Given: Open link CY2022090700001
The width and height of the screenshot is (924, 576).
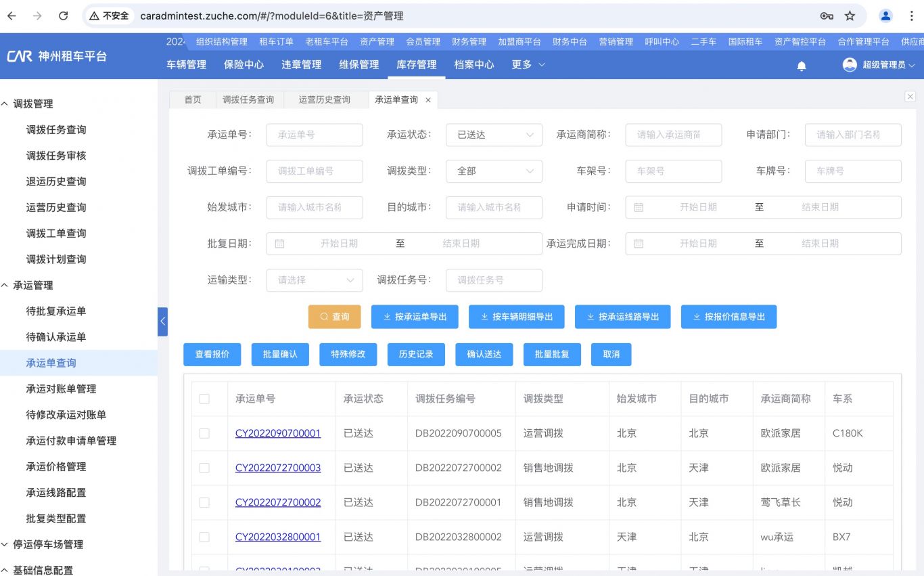Looking at the screenshot, I should [x=278, y=433].
